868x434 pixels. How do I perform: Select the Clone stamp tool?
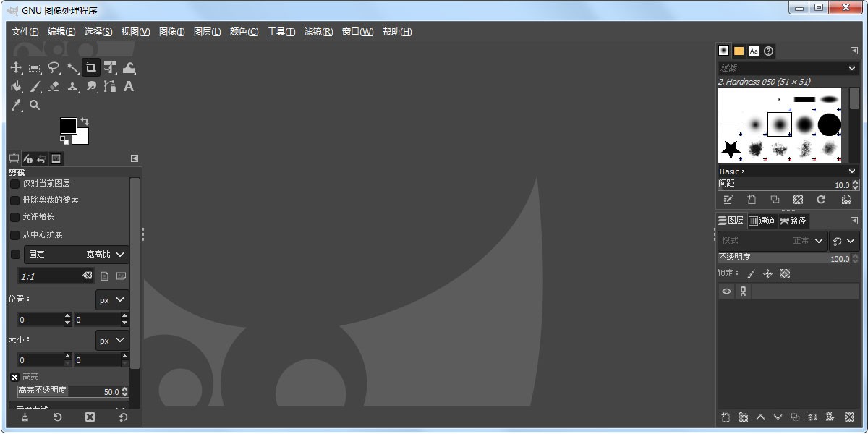click(72, 86)
